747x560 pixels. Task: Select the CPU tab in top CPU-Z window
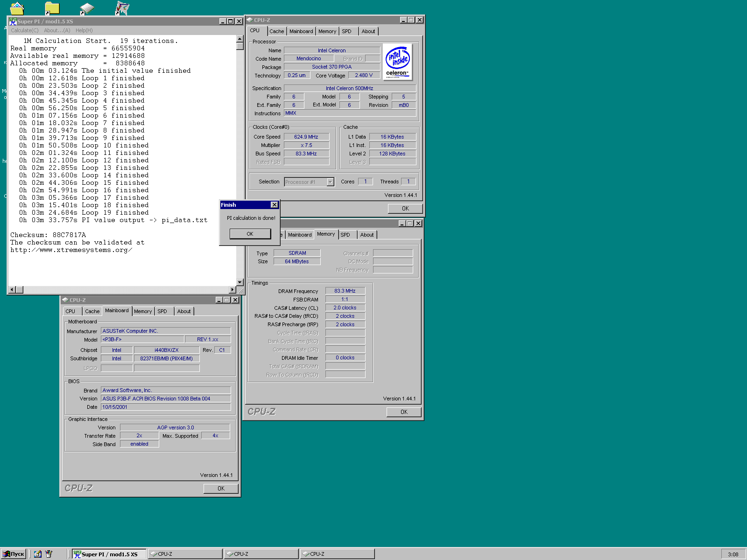(x=255, y=31)
